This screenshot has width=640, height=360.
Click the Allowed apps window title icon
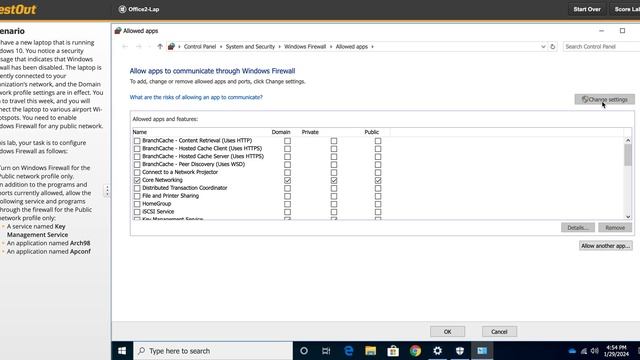point(118,31)
